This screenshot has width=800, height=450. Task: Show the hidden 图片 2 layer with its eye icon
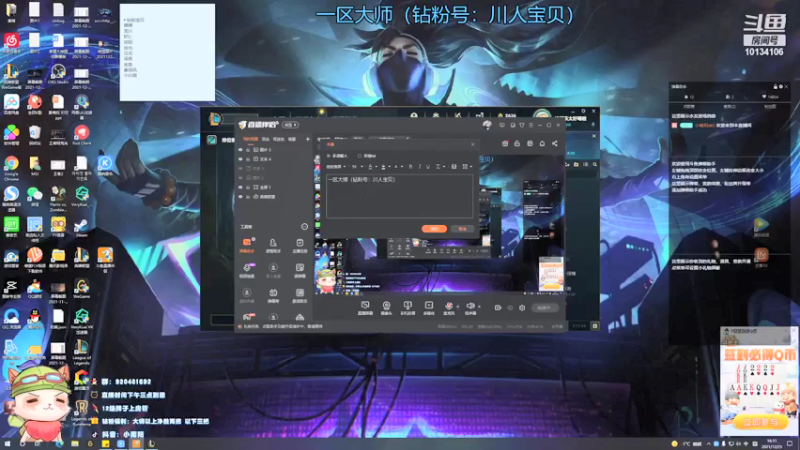pos(240,178)
